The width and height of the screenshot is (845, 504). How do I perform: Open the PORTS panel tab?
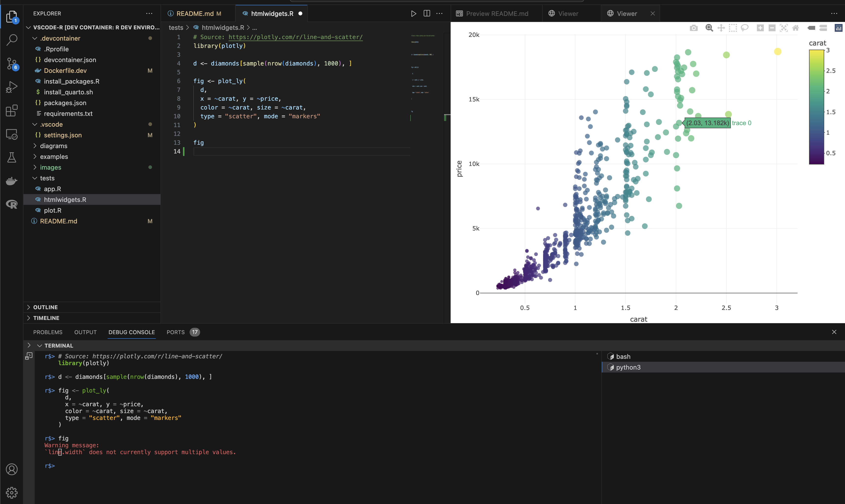175,332
